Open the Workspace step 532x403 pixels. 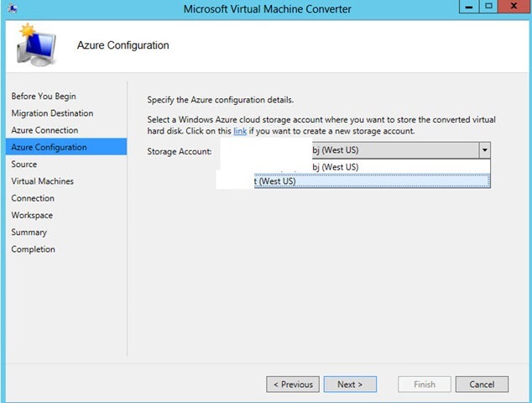(x=32, y=215)
